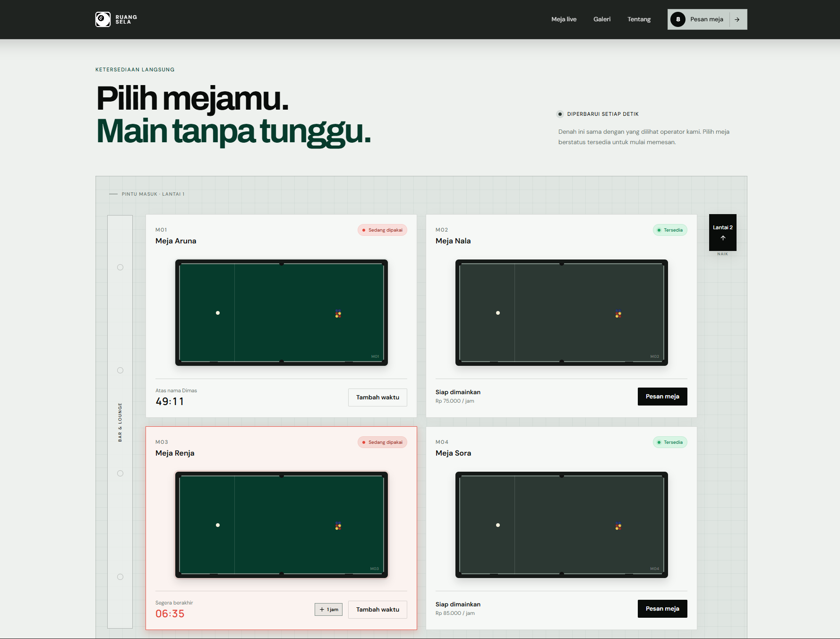Click the cue ball on Meja Nala table
Viewport: 840px width, 639px height.
click(x=498, y=313)
